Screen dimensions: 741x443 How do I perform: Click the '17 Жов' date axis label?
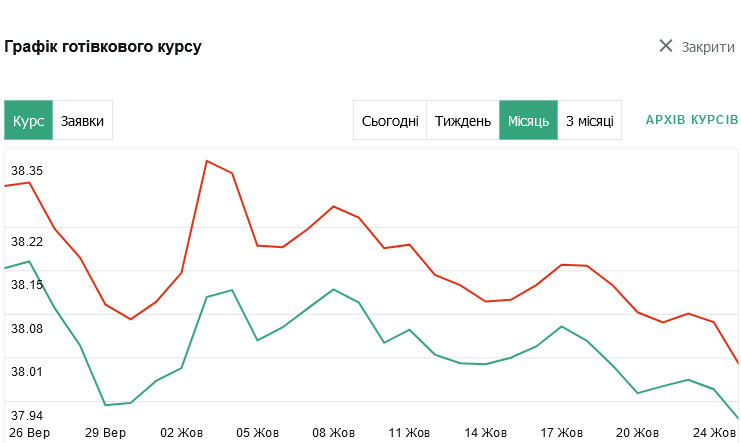(x=562, y=433)
